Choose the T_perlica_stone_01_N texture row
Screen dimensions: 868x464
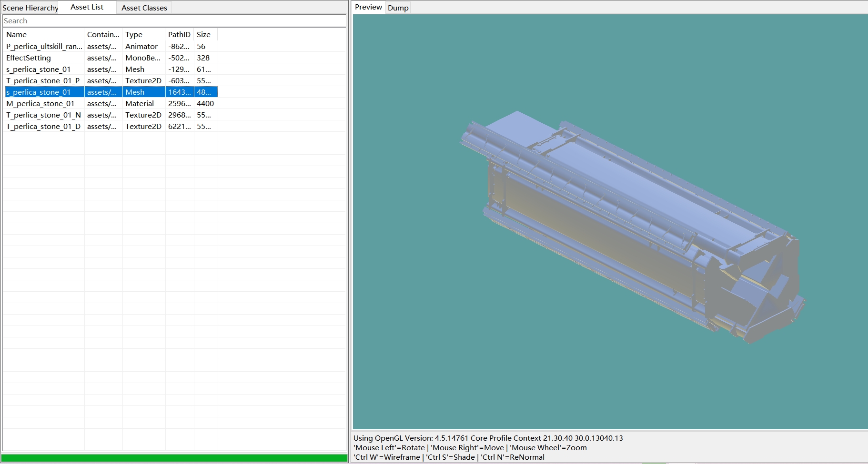43,115
